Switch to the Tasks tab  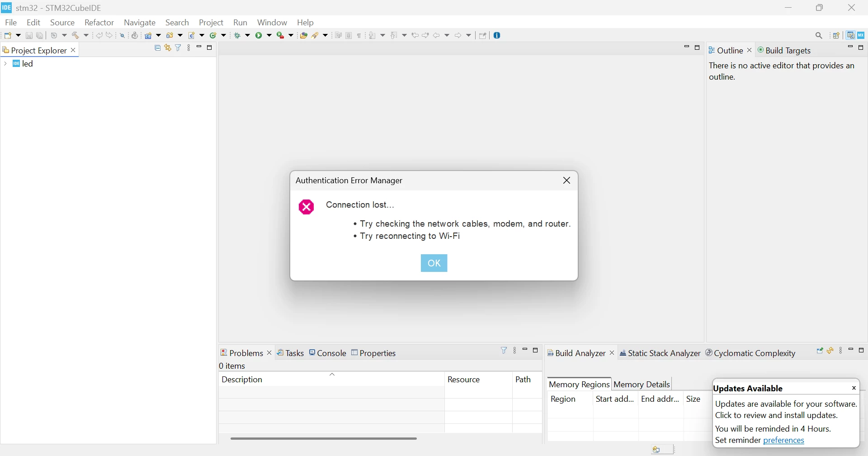(291, 353)
